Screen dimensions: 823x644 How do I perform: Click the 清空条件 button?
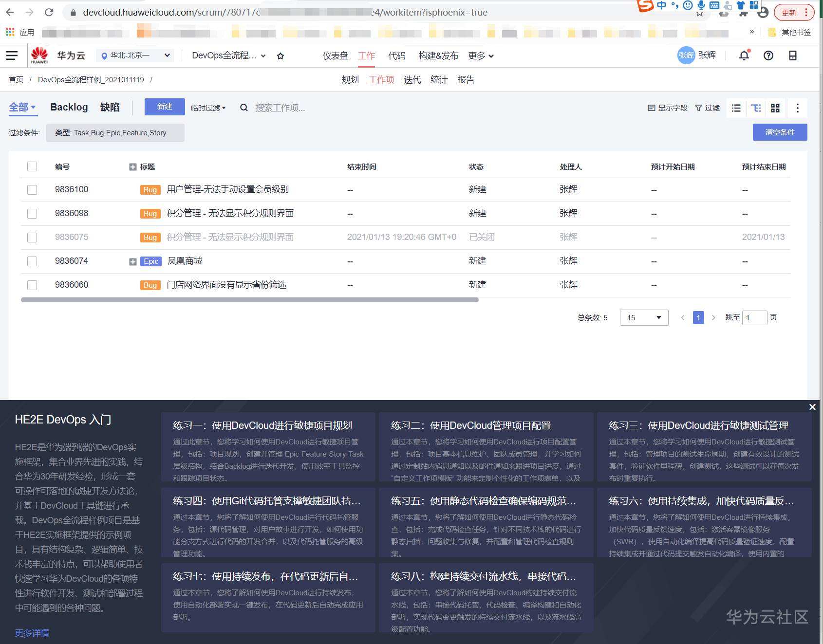click(780, 132)
